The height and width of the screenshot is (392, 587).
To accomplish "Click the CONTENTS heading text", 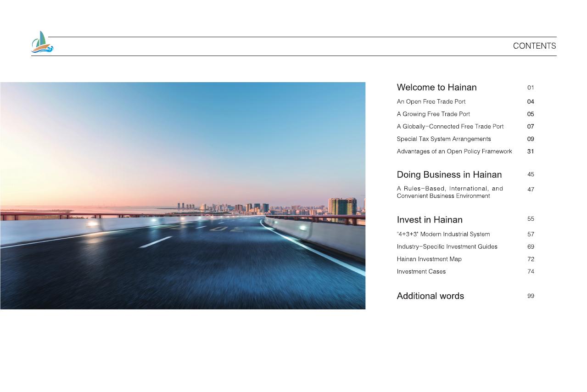I will (x=534, y=46).
